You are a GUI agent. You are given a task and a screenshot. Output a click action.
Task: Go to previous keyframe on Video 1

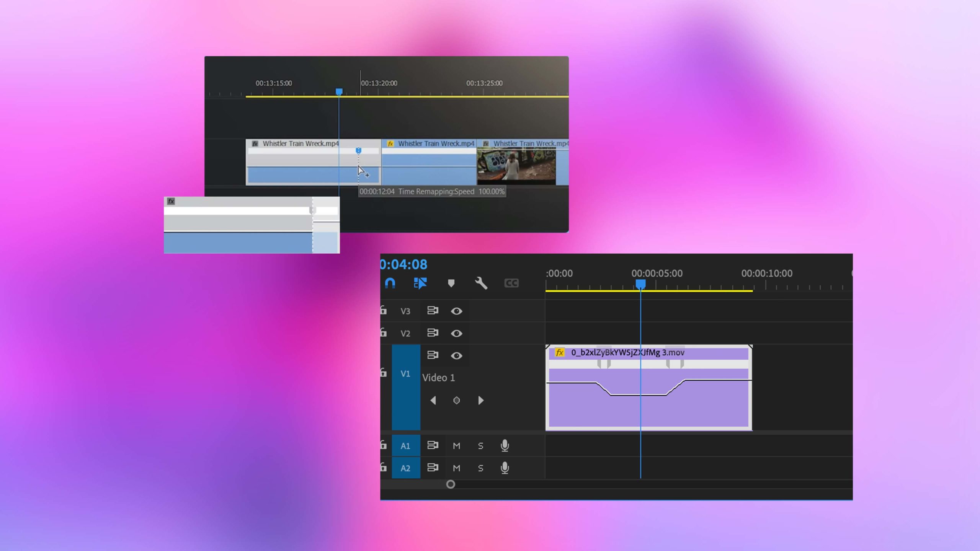coord(433,401)
